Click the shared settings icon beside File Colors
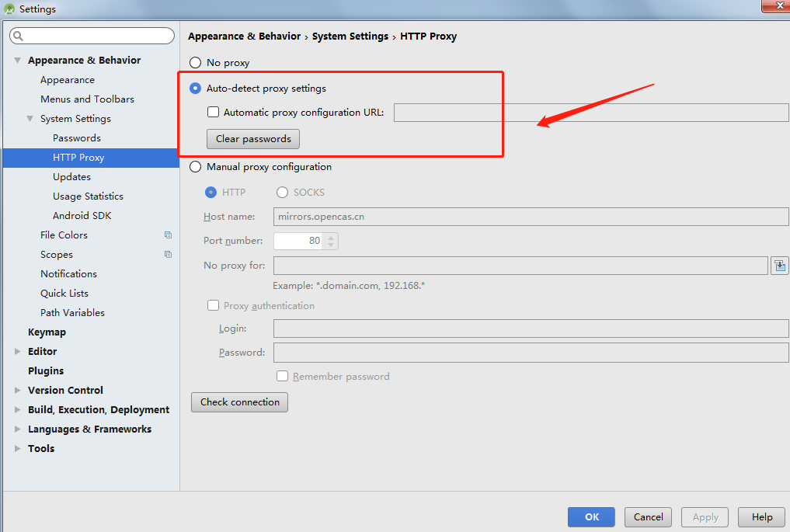Image resolution: width=790 pixels, height=532 pixels. 168,235
